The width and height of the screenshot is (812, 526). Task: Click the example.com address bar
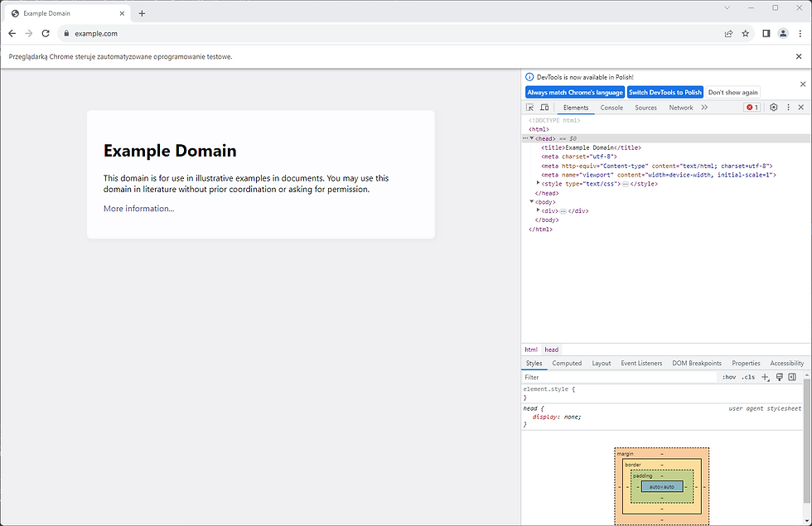389,33
